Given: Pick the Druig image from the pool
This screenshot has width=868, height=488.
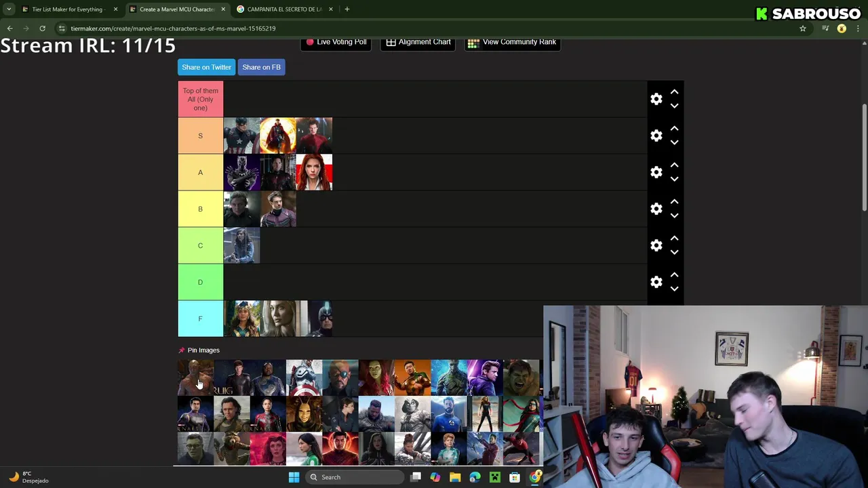Looking at the screenshot, I should click(231, 378).
